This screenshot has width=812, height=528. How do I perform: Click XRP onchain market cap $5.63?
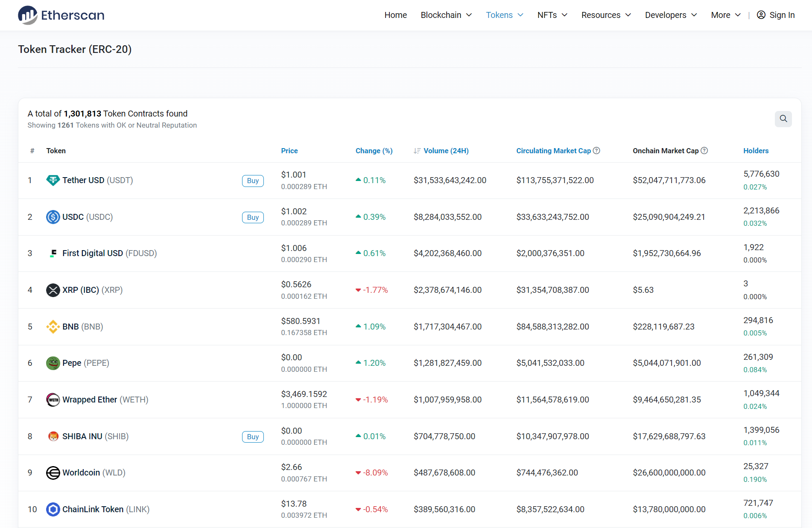pyautogui.click(x=643, y=290)
